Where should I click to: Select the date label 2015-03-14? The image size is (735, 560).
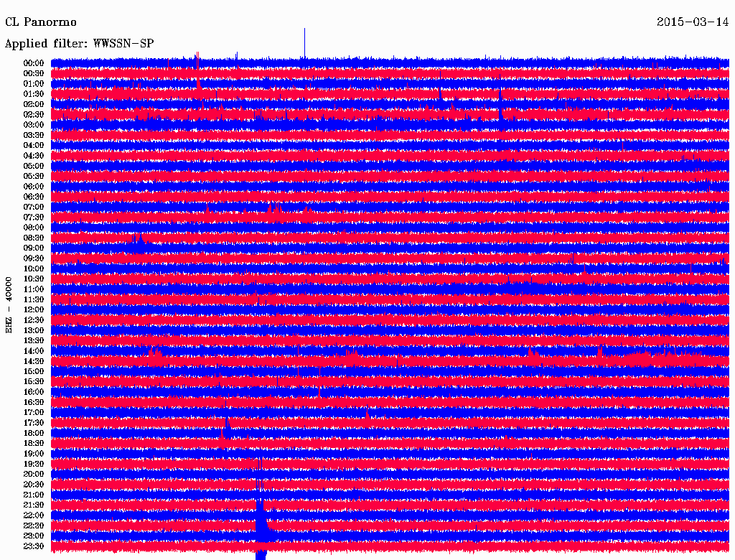point(693,22)
